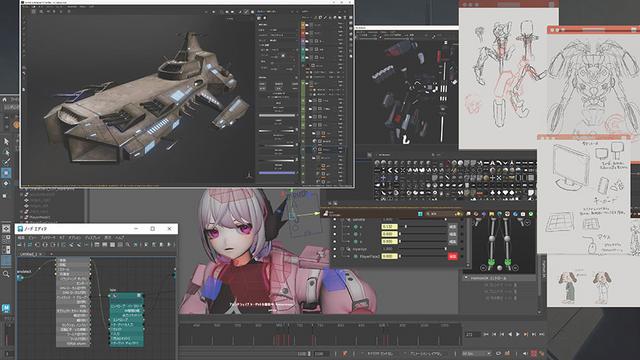Viewport: 640px width, 360px height.
Task: Add a new Node Editor tab with plus
Action: click(x=52, y=254)
